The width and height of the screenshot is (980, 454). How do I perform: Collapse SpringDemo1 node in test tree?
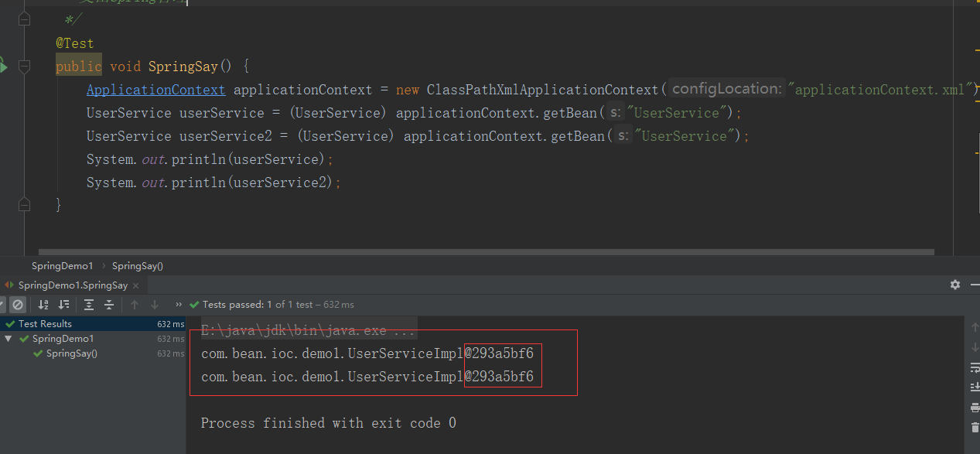click(x=9, y=339)
